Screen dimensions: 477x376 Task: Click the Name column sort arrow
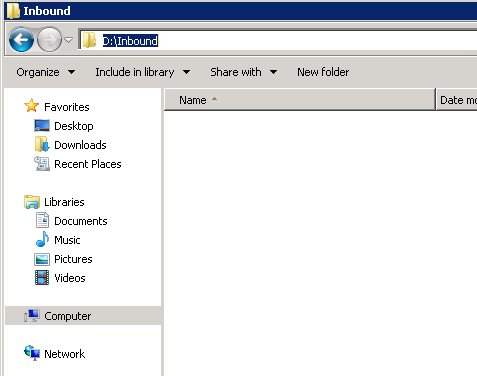click(214, 99)
